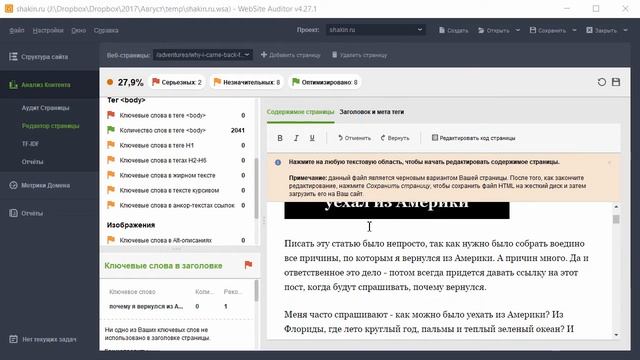This screenshot has width=640, height=360.
Task: Click the Сохранить project button
Action: point(548,30)
